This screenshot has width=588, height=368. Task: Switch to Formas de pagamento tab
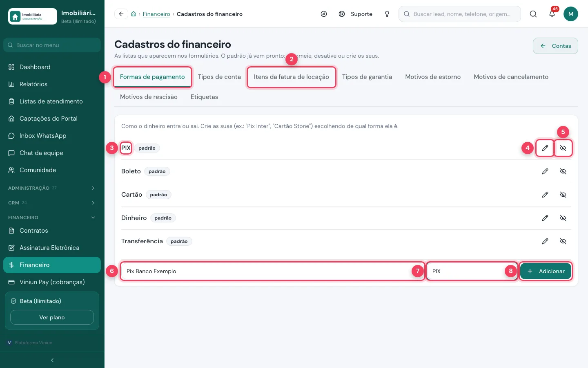click(x=152, y=77)
